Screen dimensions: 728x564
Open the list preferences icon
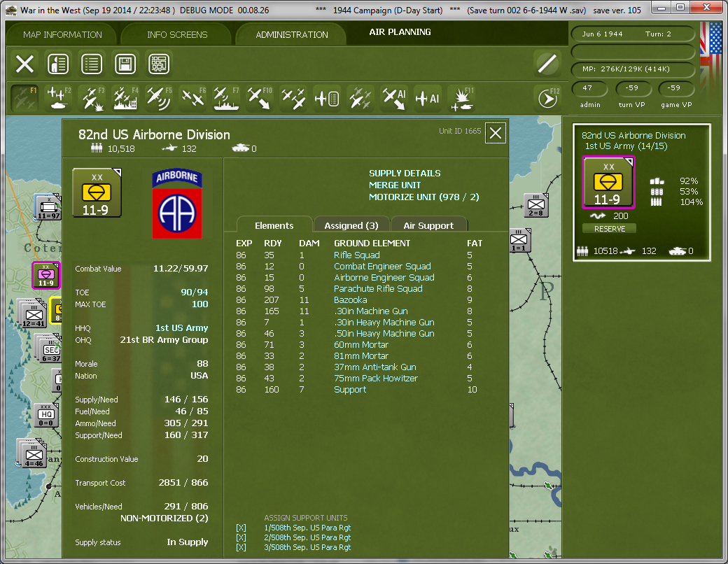(92, 64)
